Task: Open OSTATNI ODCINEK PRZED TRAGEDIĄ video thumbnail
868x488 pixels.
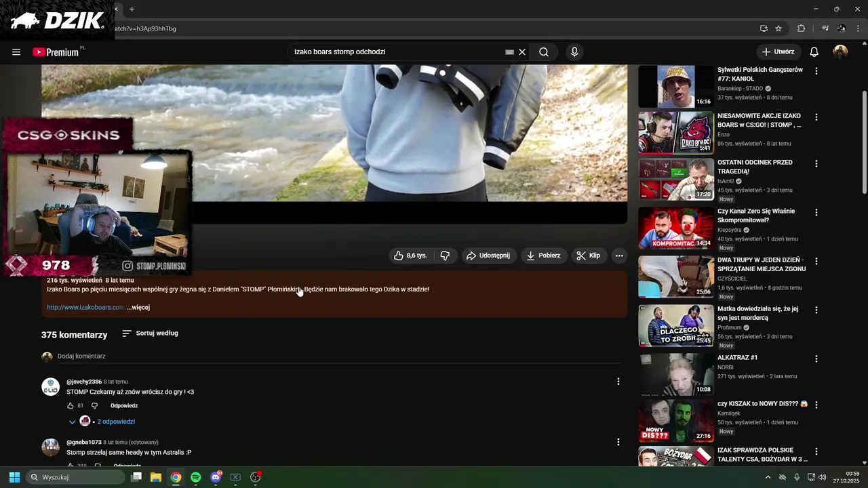Action: [x=676, y=180]
